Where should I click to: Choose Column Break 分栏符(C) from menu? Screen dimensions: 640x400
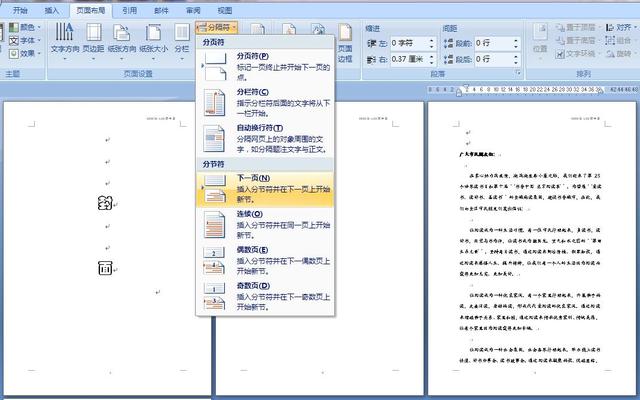coord(265,102)
